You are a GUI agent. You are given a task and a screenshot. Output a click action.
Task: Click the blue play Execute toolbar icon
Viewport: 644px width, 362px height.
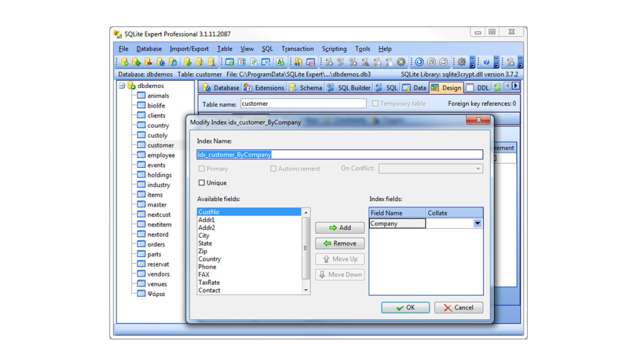(x=419, y=62)
